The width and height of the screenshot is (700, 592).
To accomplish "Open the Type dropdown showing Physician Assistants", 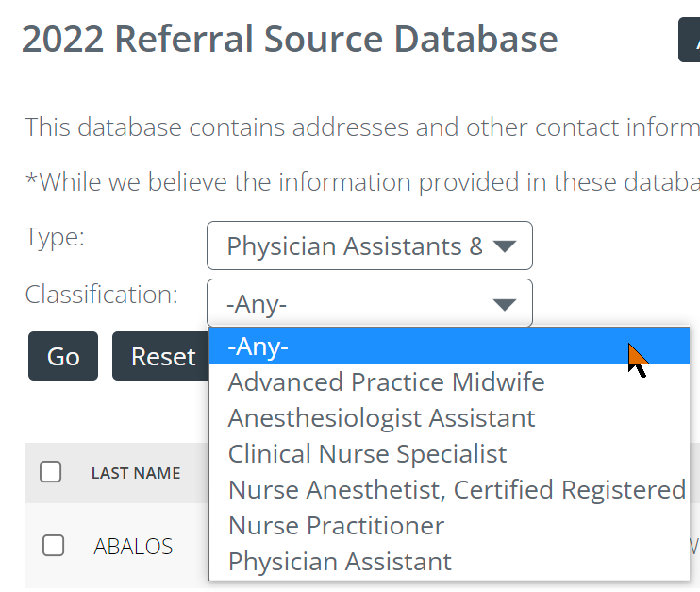I will [369, 246].
